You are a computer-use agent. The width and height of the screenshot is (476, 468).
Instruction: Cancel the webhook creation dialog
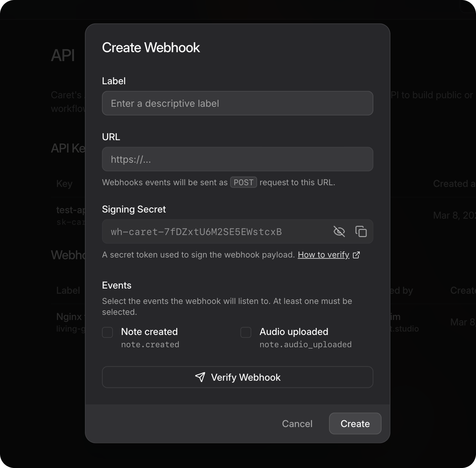297,424
